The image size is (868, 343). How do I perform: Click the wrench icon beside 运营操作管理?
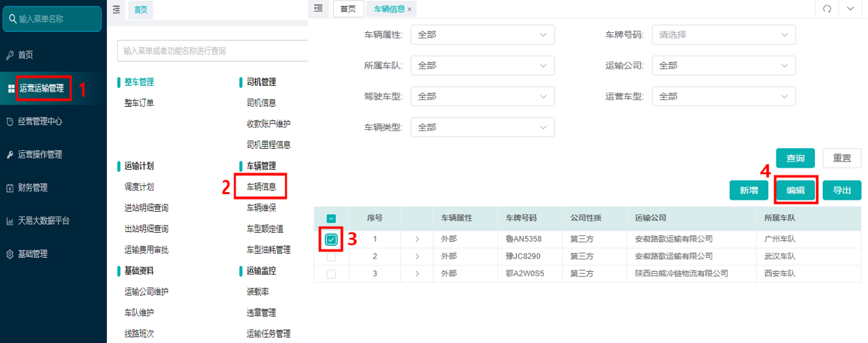(x=10, y=154)
